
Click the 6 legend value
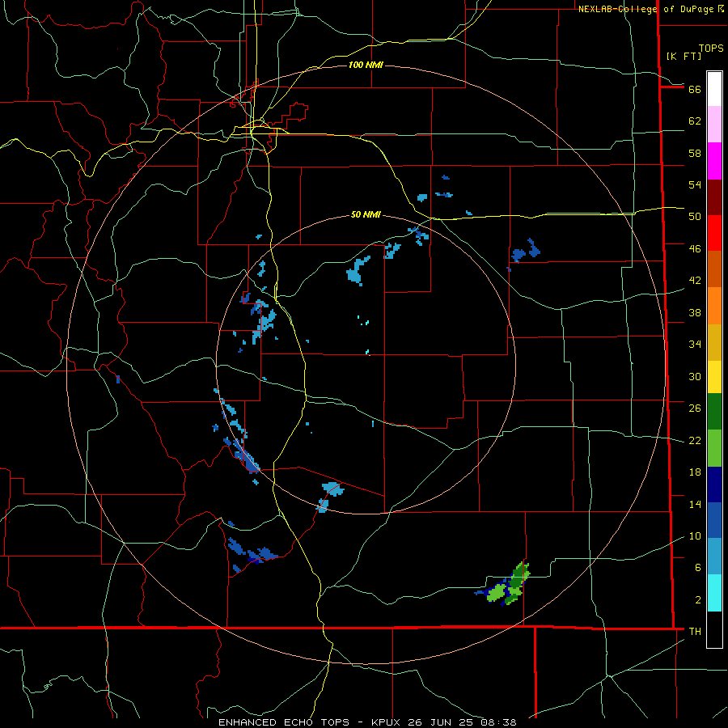698,567
